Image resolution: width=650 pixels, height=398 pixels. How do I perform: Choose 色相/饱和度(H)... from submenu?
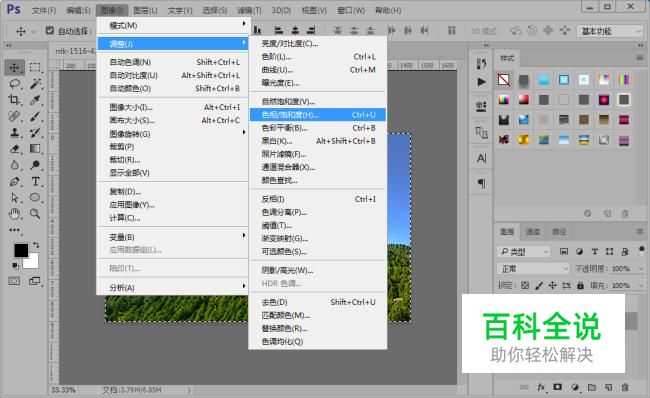pyautogui.click(x=318, y=114)
